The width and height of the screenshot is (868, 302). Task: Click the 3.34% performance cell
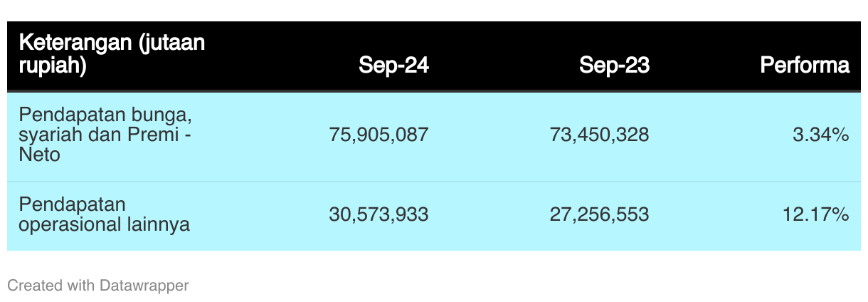click(821, 134)
